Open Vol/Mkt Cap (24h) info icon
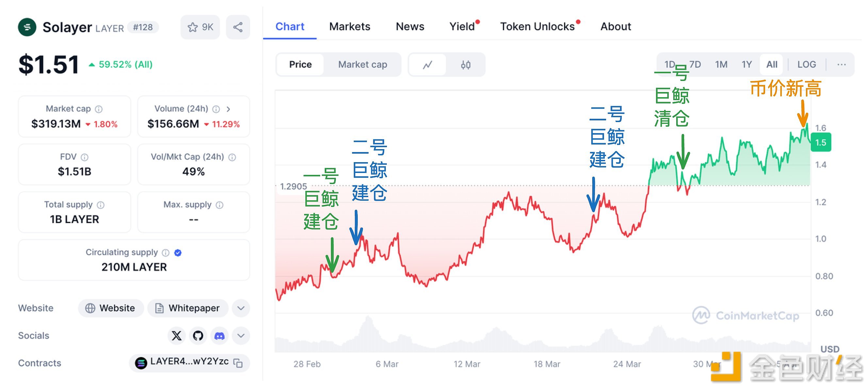Screen dimensions: 868x387 pos(232,157)
